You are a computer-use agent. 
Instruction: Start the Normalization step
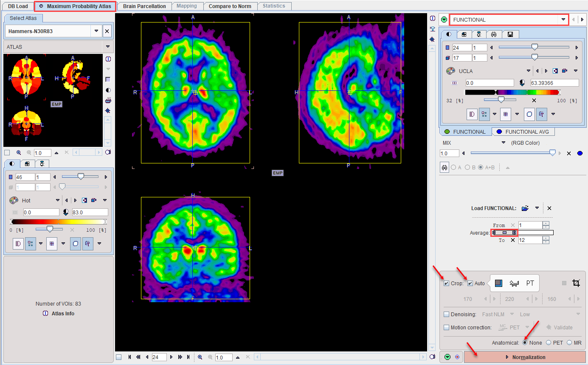525,357
